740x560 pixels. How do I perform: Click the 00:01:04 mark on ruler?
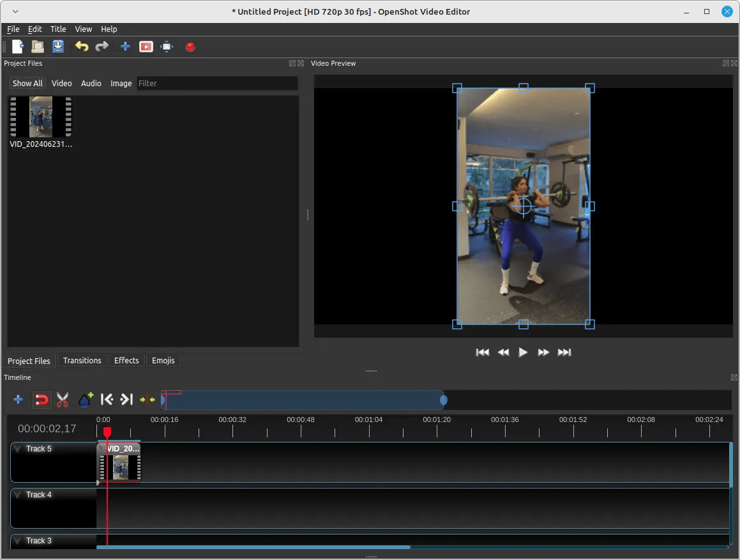(368, 420)
